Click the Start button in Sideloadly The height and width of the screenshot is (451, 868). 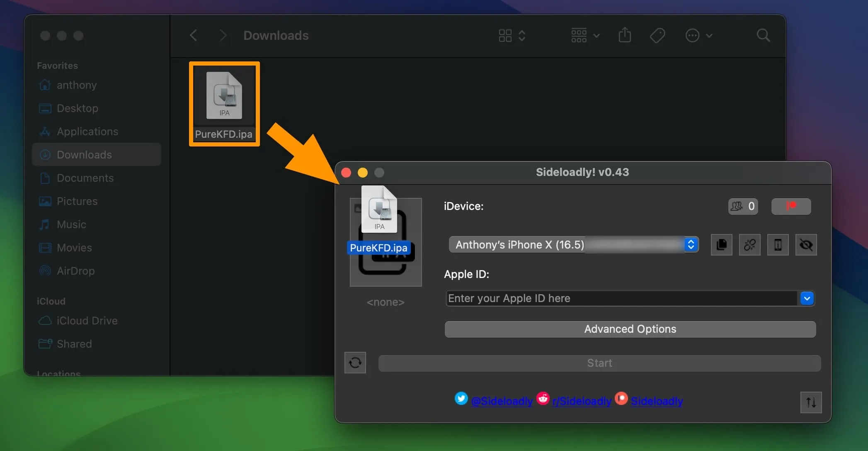coord(599,363)
